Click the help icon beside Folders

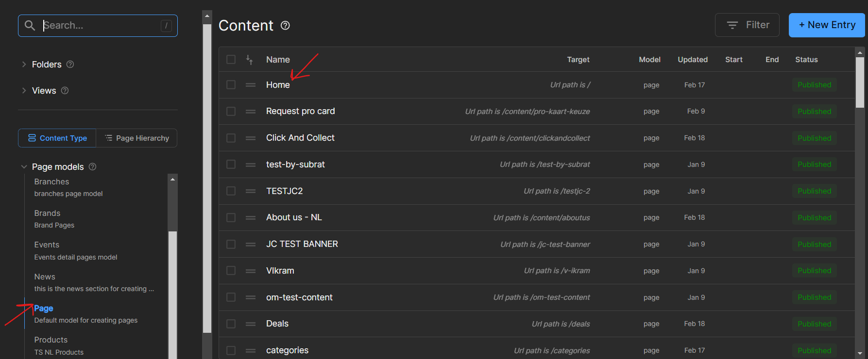pos(70,65)
